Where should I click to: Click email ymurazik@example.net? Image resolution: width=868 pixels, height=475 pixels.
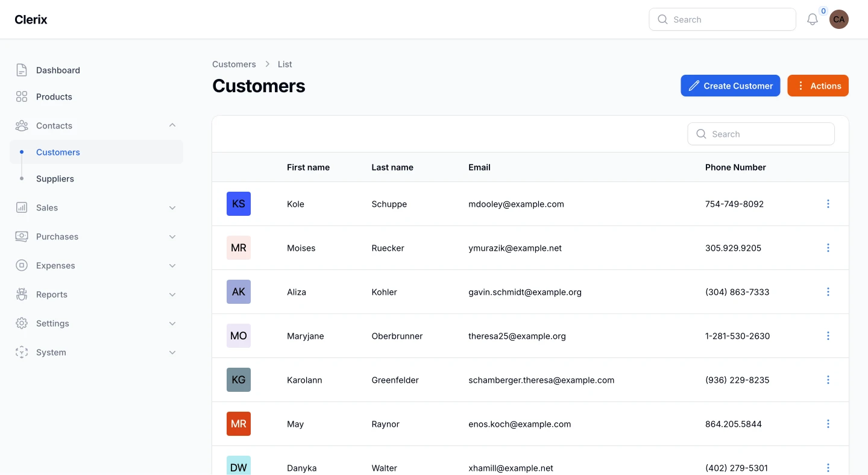pos(515,248)
